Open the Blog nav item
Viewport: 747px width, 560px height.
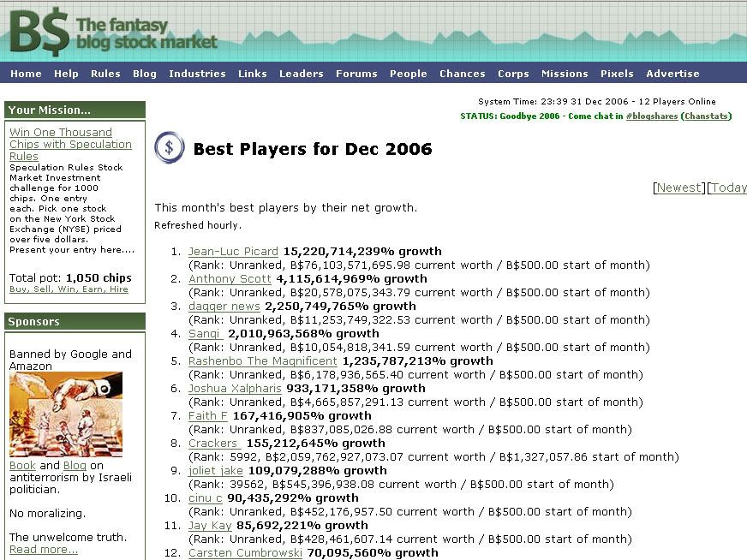click(x=145, y=74)
